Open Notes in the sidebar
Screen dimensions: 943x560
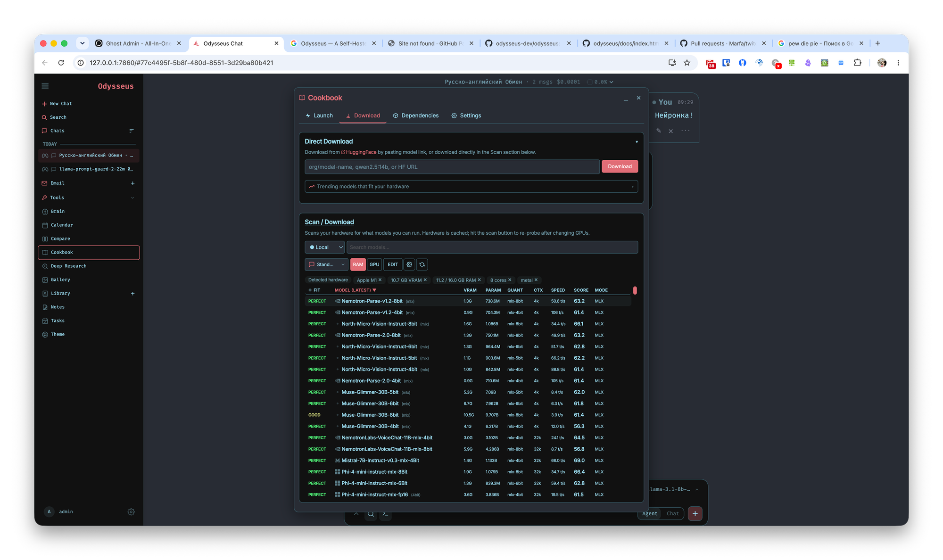click(x=58, y=307)
